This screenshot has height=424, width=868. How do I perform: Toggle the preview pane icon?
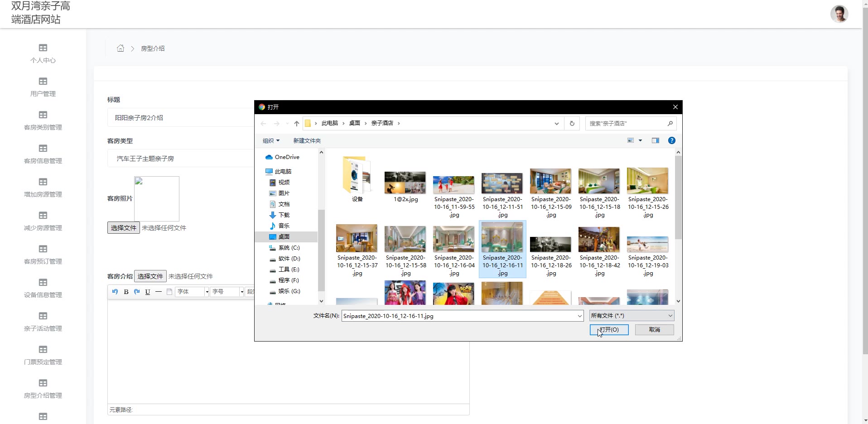tap(655, 140)
